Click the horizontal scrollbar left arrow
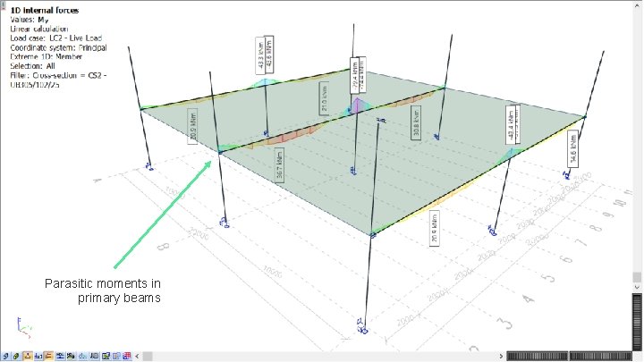The image size is (644, 362). tap(137, 356)
